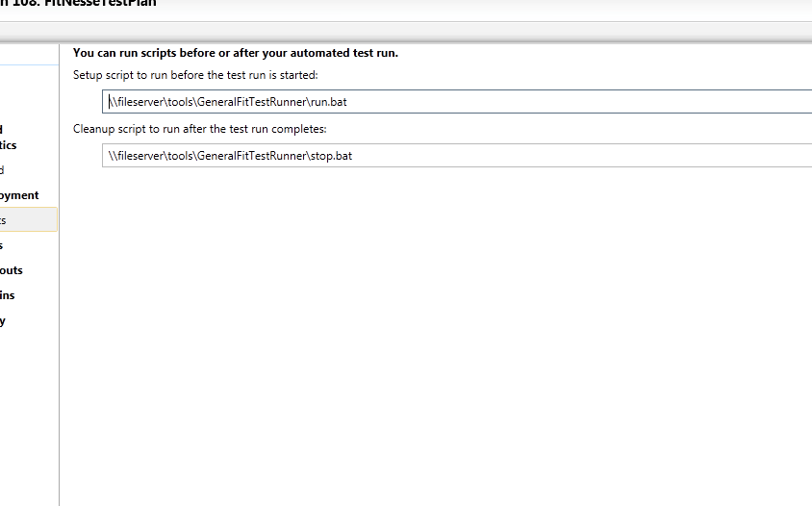
Task: Click the 'Cleanup script to run after' label
Action: pyautogui.click(x=200, y=129)
